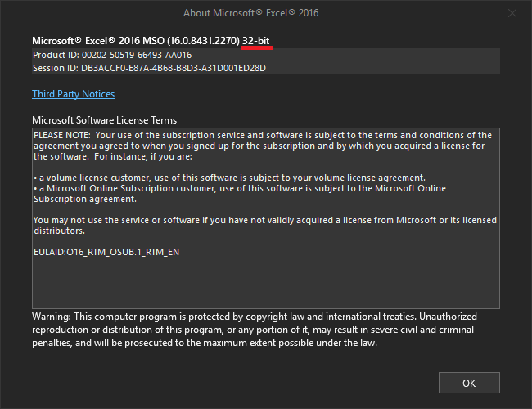
Task: Click the About Microsoft Excel 2016 title
Action: pos(250,13)
